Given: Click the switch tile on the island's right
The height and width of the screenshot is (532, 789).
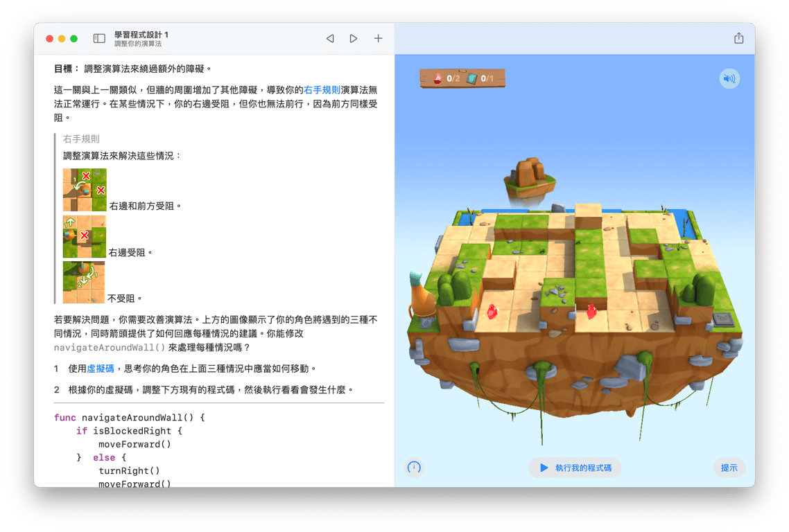Looking at the screenshot, I should (x=723, y=319).
